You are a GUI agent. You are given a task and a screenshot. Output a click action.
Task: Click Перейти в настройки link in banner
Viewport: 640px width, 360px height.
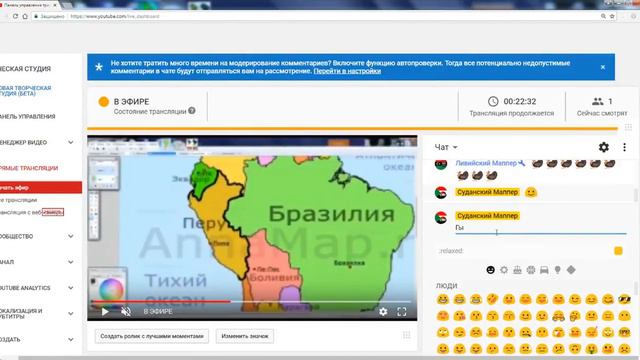pos(347,71)
